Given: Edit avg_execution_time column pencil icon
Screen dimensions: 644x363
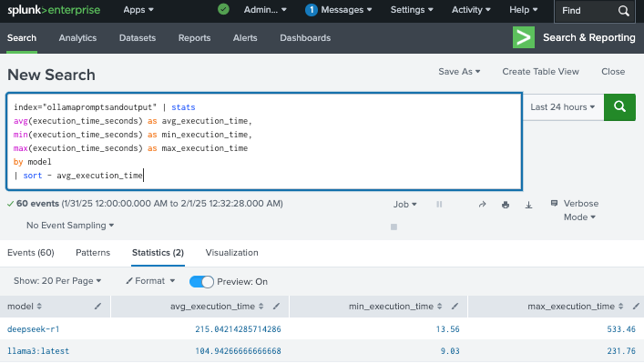Looking at the screenshot, I should point(276,306).
